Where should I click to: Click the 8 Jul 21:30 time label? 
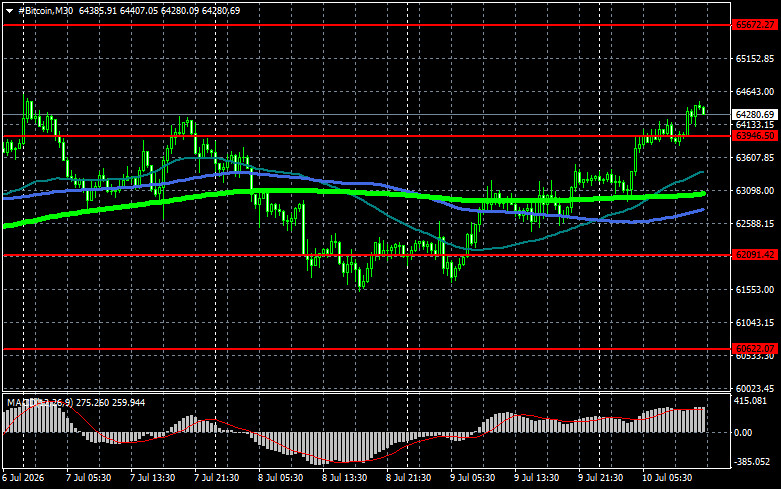point(408,478)
